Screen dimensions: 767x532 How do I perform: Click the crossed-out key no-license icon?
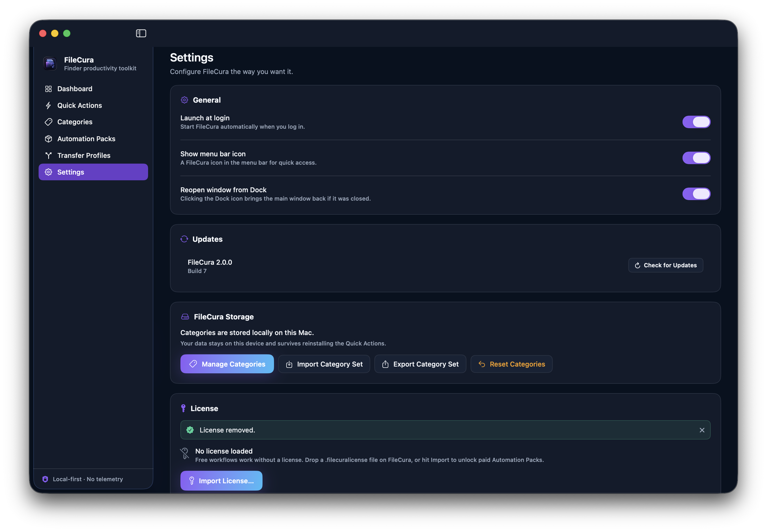[x=184, y=453]
